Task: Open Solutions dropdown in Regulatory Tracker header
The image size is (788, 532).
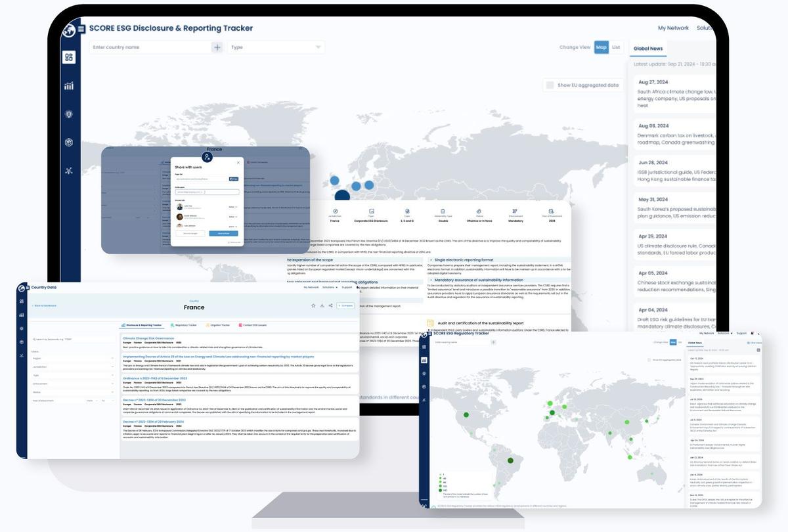Action: click(726, 334)
